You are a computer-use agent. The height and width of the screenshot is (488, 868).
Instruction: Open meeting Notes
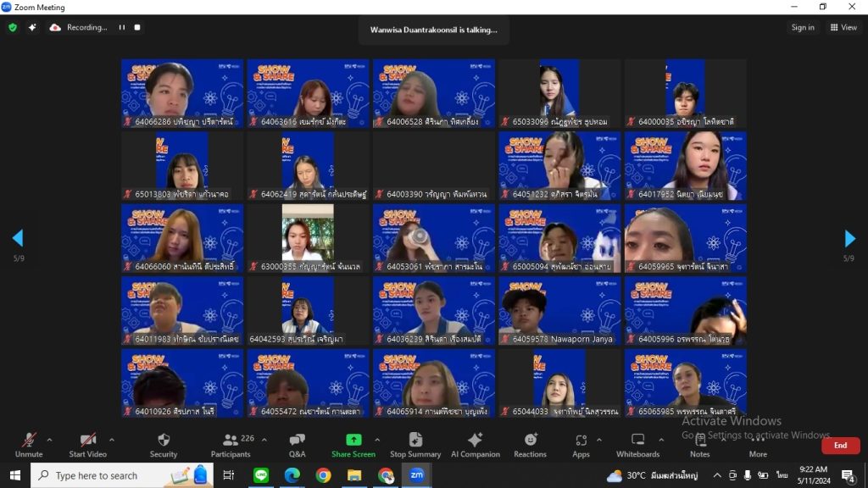(699, 446)
